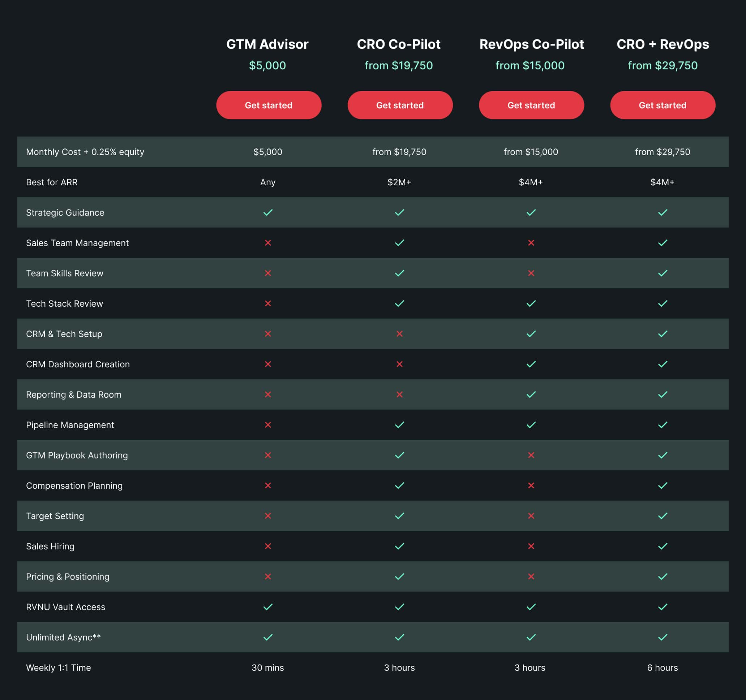Click the Reporting & Data Room cross for GTM Advisor
The width and height of the screenshot is (746, 700).
pos(268,395)
